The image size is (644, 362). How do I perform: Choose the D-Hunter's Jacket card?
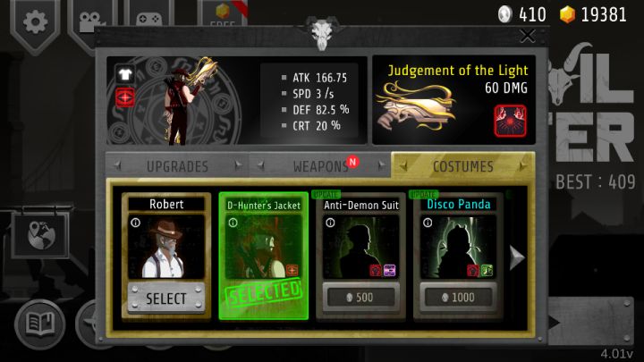pyautogui.click(x=264, y=256)
